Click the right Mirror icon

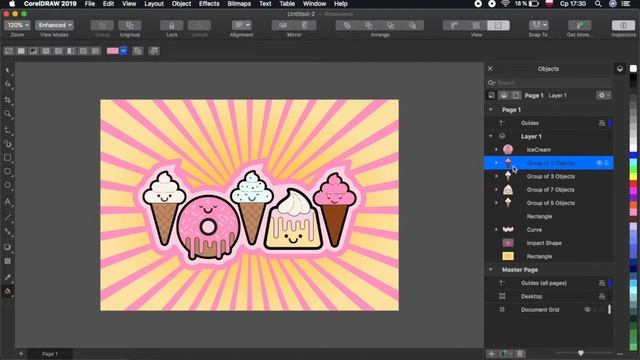pyautogui.click(x=305, y=25)
